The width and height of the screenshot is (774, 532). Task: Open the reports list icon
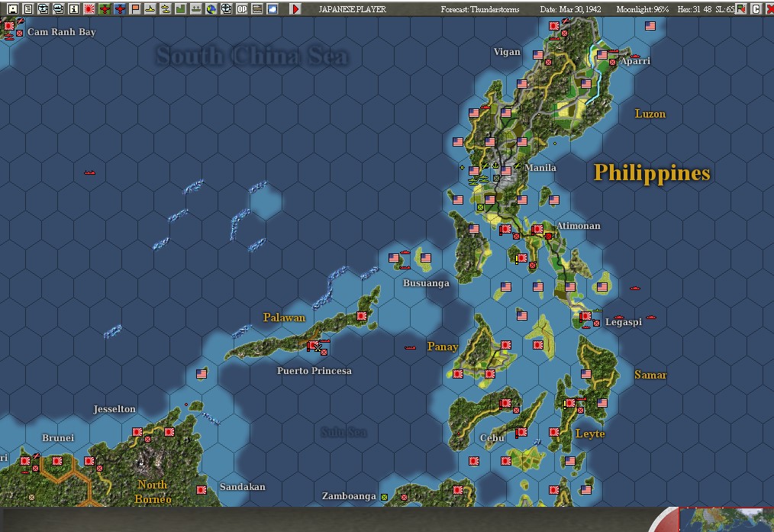(x=28, y=8)
